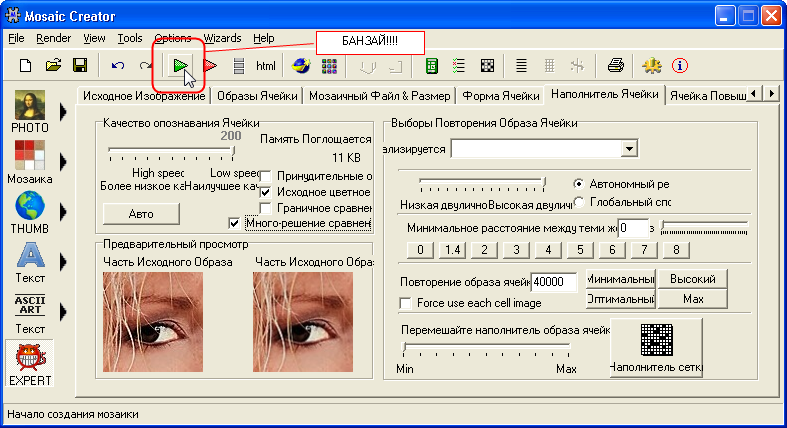Open the cell image repetition dropdown

click(x=629, y=149)
